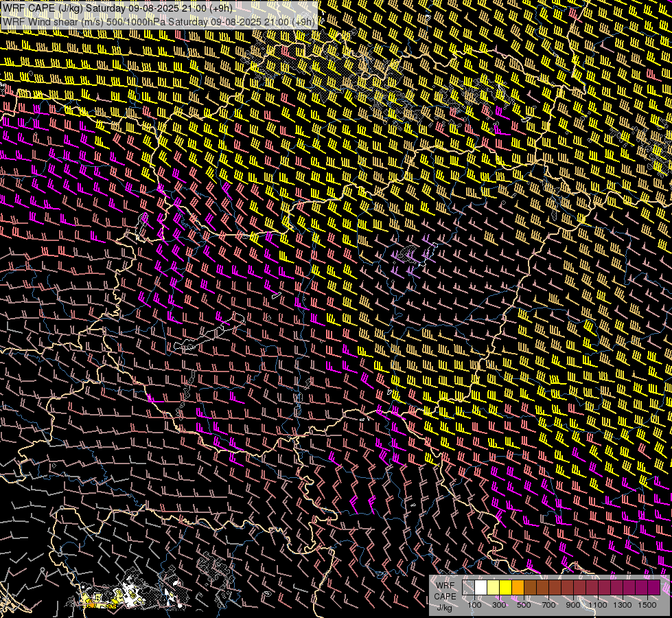Click the 500 label on legend
The width and height of the screenshot is (672, 618).
pyautogui.click(x=524, y=605)
